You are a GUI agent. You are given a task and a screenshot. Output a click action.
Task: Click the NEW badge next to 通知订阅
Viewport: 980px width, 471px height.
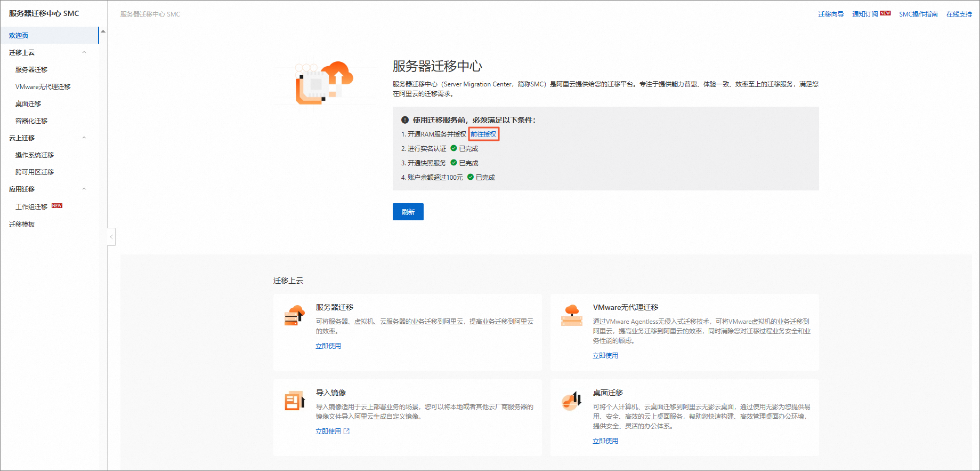[885, 13]
